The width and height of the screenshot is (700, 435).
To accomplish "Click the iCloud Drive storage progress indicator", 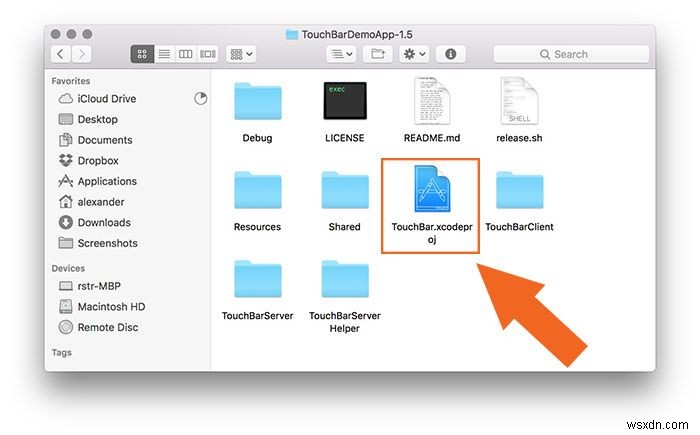I will point(200,98).
